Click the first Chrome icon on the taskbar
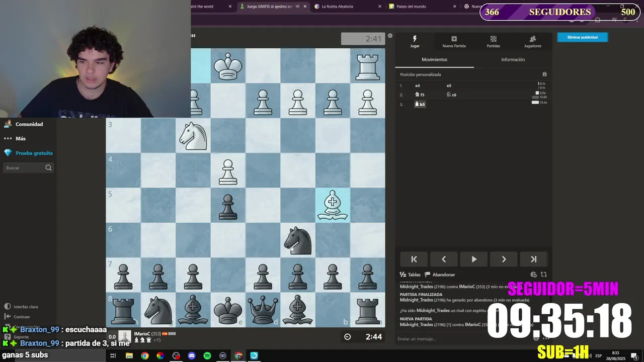This screenshot has height=362, width=644. coord(145,355)
